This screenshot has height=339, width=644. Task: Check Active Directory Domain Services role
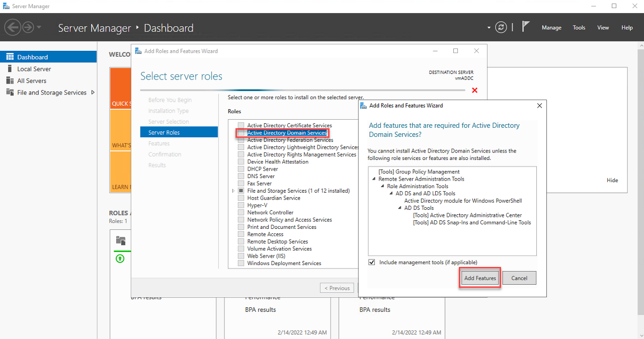pos(241,133)
